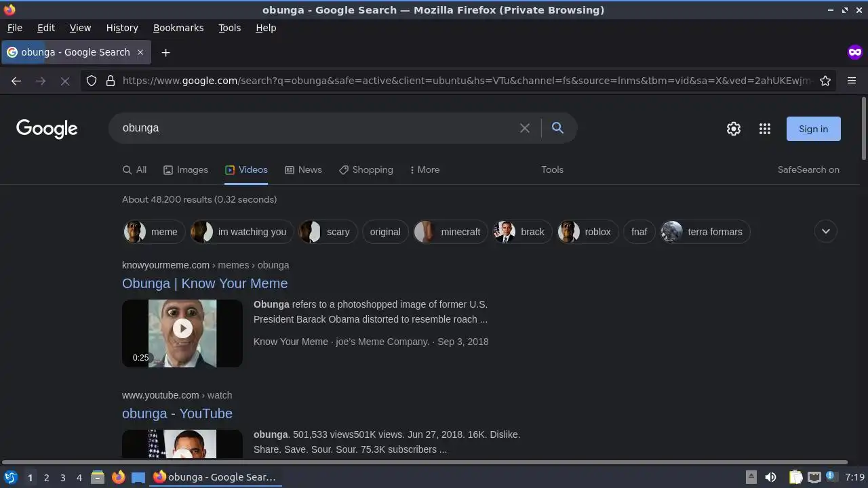
Task: Open the Google apps grid
Action: coord(765,129)
